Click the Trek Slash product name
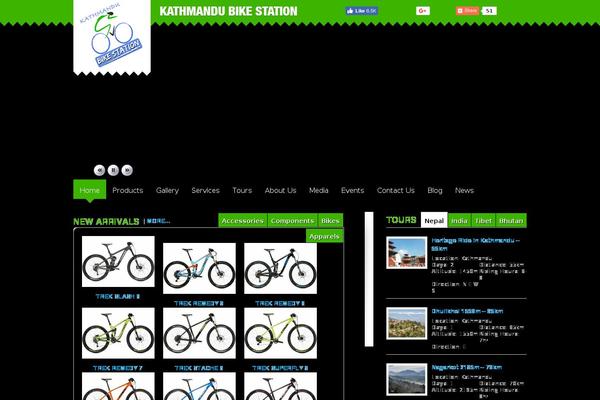Screen dimensions: 600x400 point(118,296)
